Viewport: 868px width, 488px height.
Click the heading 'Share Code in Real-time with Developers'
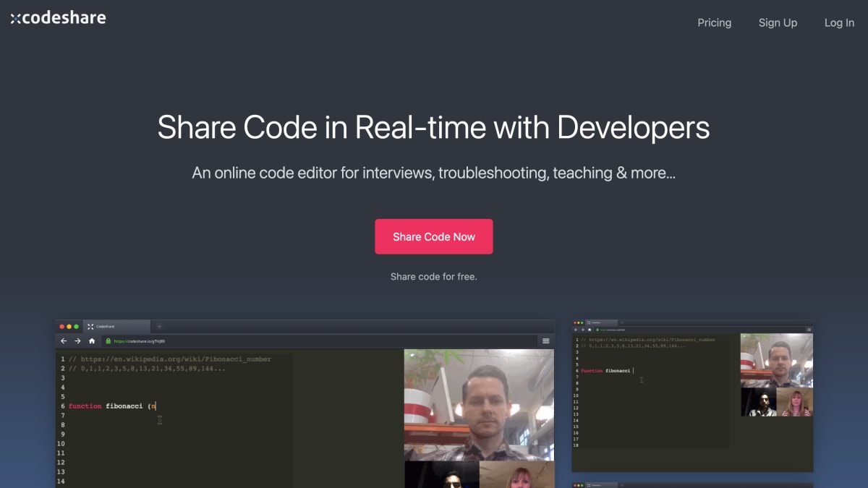pyautogui.click(x=433, y=127)
